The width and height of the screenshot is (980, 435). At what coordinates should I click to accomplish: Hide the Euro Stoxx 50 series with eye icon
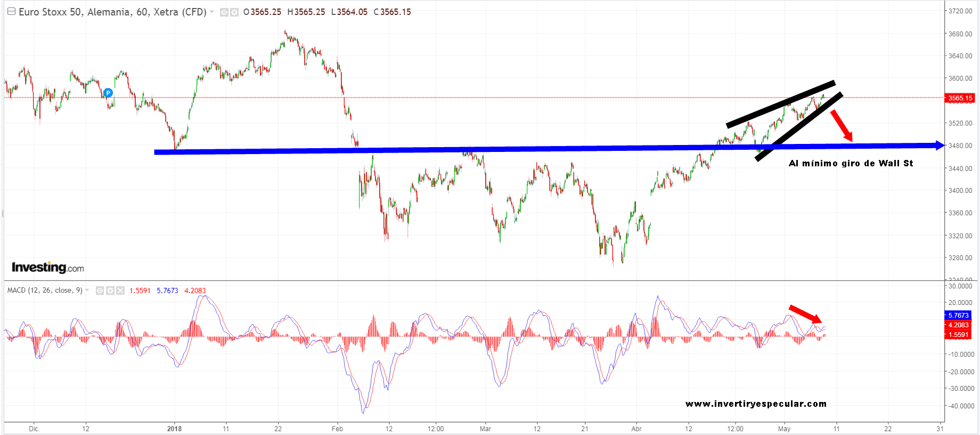tap(224, 12)
